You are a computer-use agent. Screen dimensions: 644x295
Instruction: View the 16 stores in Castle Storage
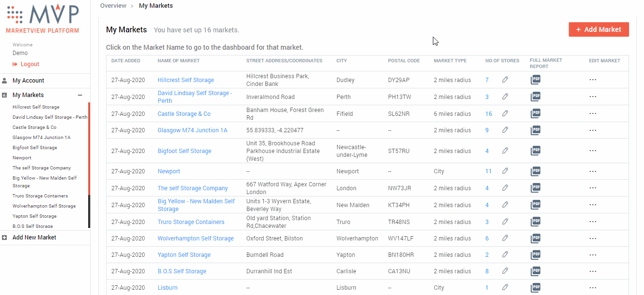pos(489,114)
